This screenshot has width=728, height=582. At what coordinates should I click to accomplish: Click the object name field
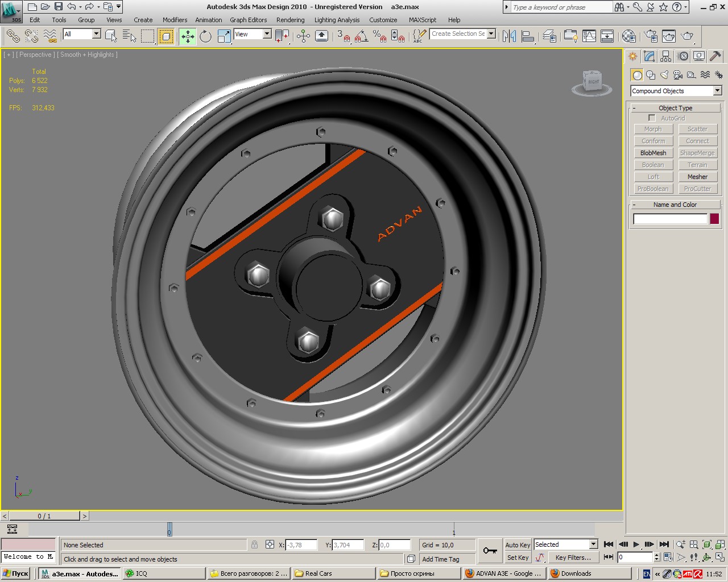(670, 219)
